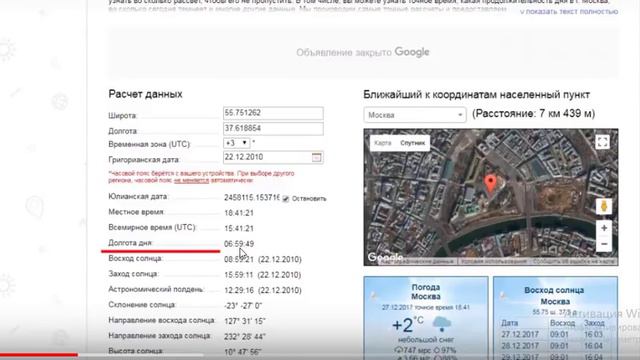Click the Широта latitude input field

point(273,113)
